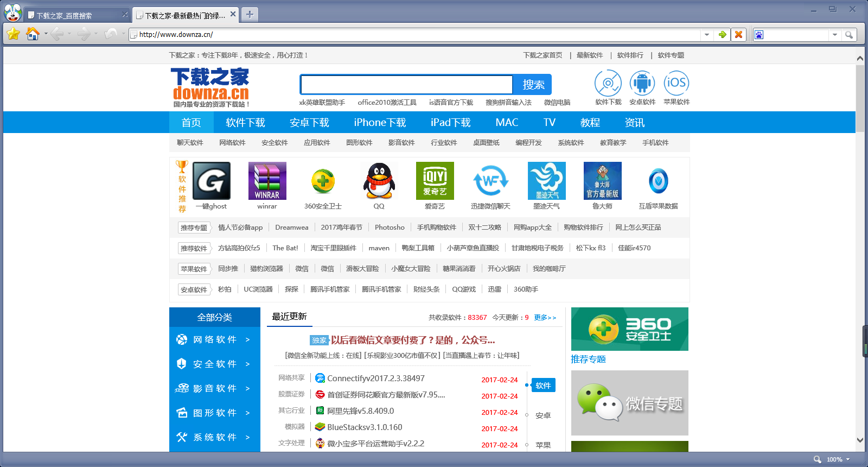Click the undo/restore page arrow icon
Image resolution: width=868 pixels, height=467 pixels.
[111, 34]
